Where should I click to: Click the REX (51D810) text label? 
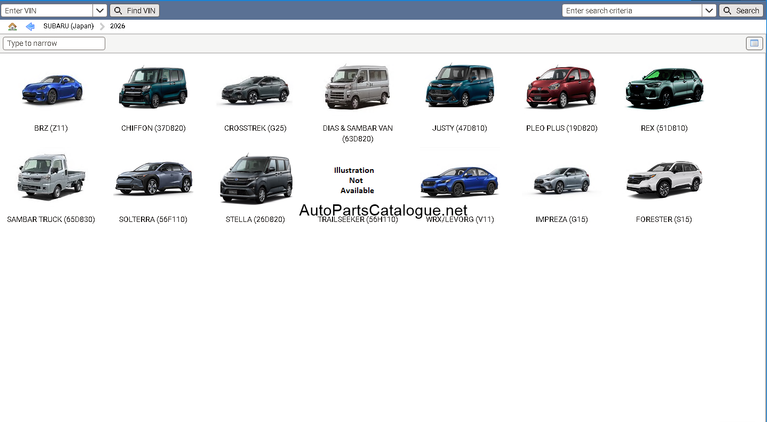pos(664,128)
